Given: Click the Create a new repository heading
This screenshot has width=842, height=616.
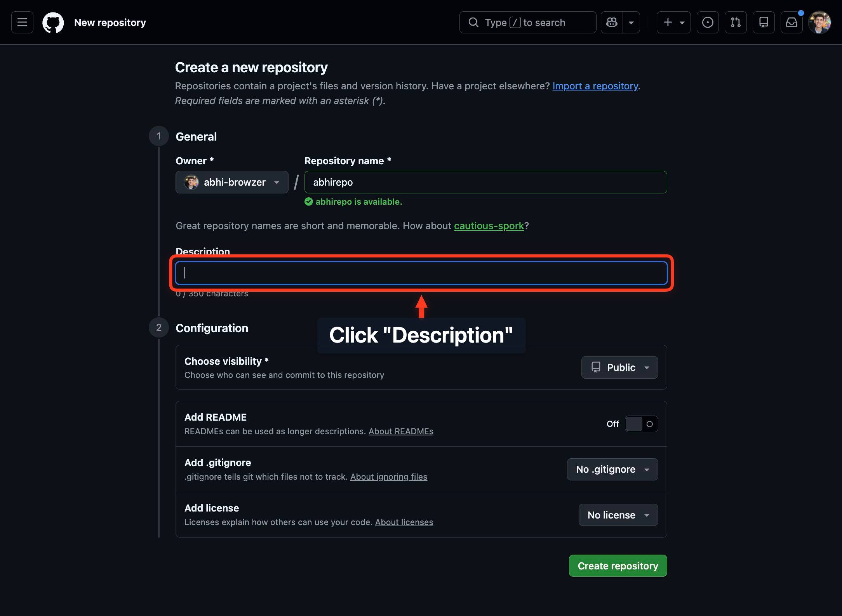Looking at the screenshot, I should 251,67.
